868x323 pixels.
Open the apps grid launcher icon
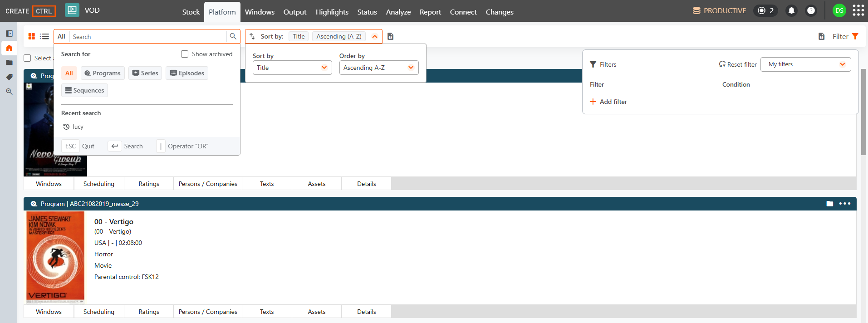pos(858,10)
